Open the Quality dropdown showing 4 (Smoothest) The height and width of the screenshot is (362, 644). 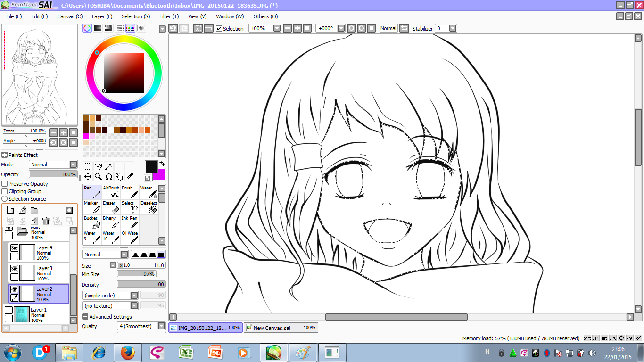click(141, 326)
